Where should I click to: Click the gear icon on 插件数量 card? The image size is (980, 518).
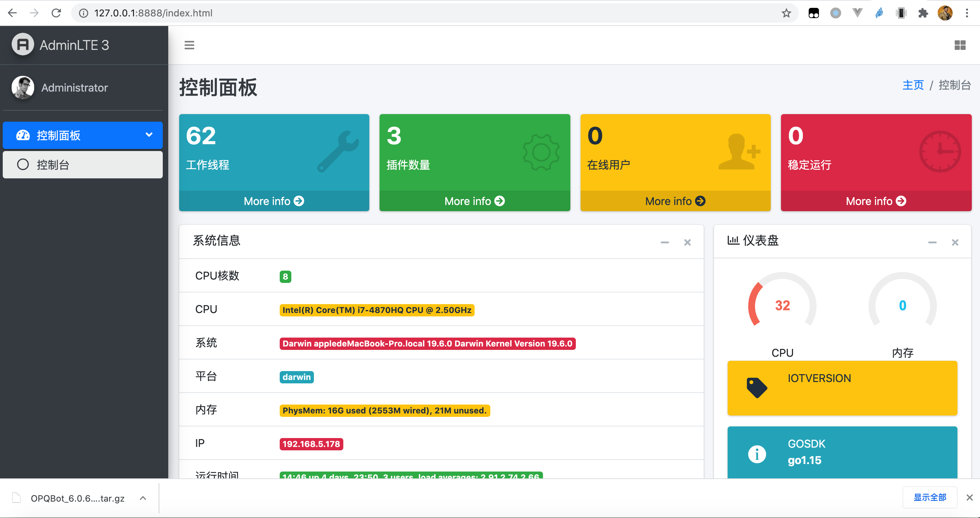pyautogui.click(x=541, y=152)
